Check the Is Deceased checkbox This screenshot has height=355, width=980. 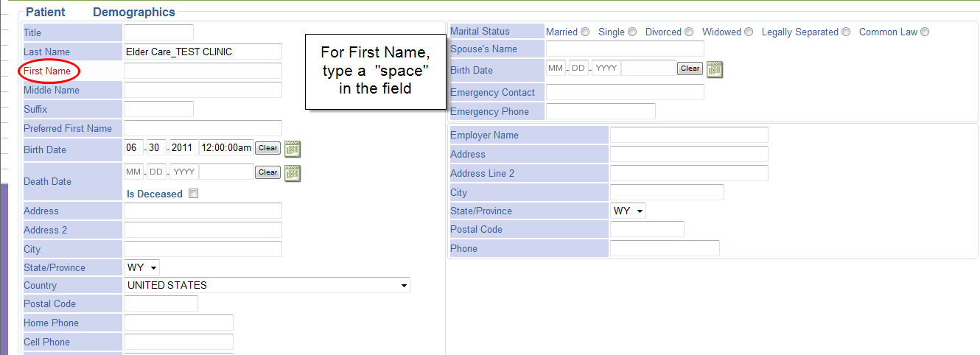point(194,194)
